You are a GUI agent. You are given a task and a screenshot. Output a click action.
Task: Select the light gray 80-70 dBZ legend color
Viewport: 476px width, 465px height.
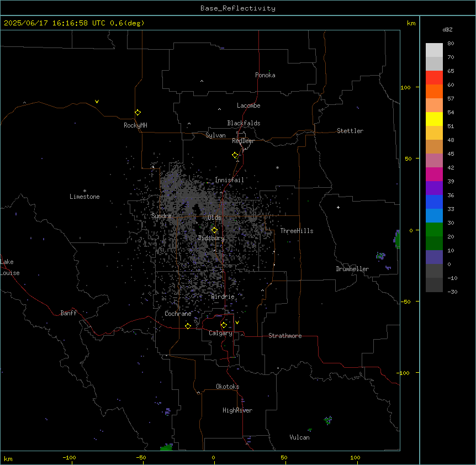pos(434,50)
